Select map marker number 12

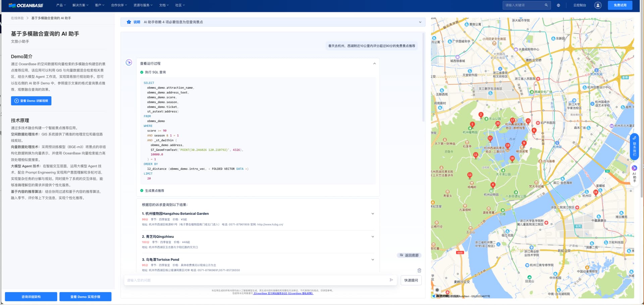(490, 138)
